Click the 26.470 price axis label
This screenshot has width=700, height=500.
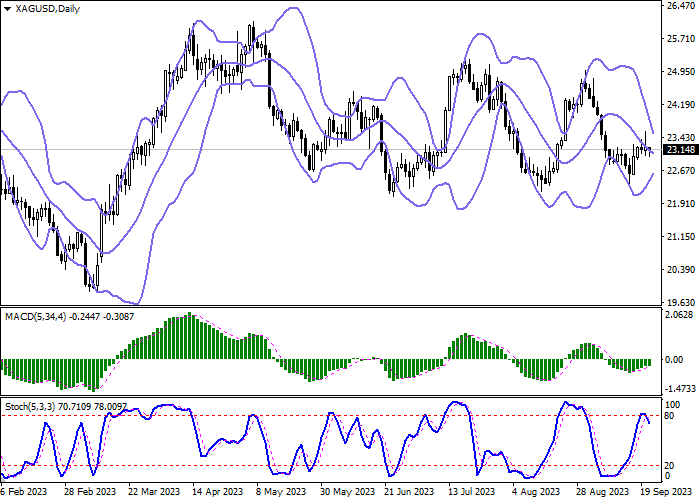[680, 6]
